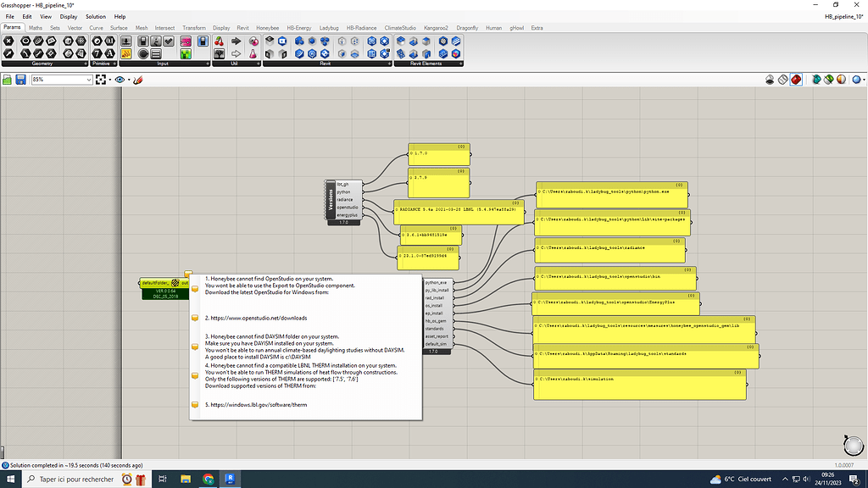
Task: Expand the Geometry group via its arrow
Action: pyautogui.click(x=86, y=63)
